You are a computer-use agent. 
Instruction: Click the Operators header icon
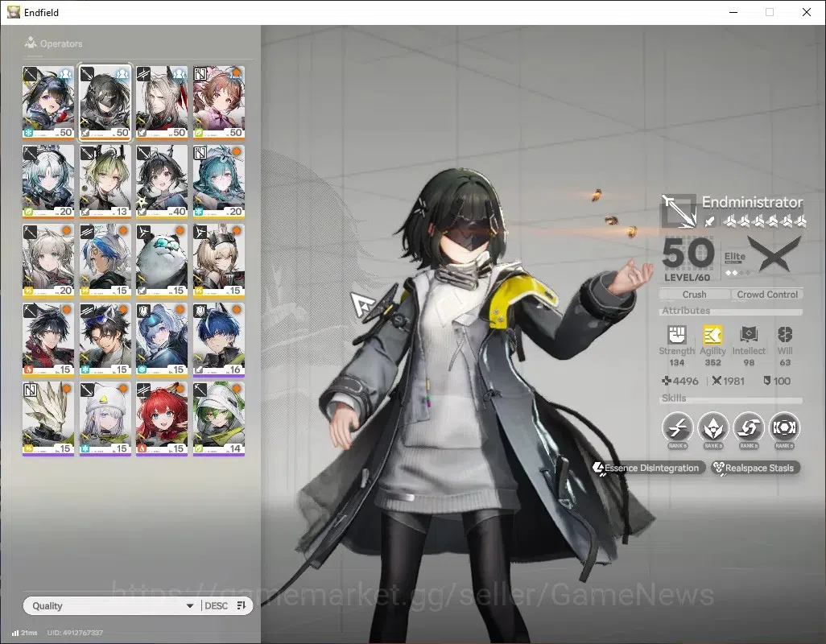(31, 43)
